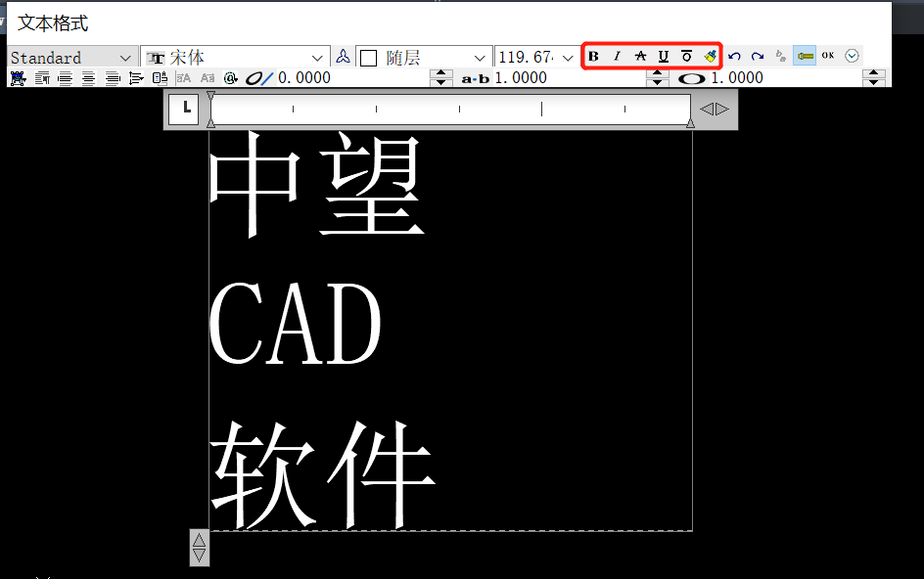924x579 pixels.
Task: Open the @ symbol insert menu
Action: click(230, 78)
